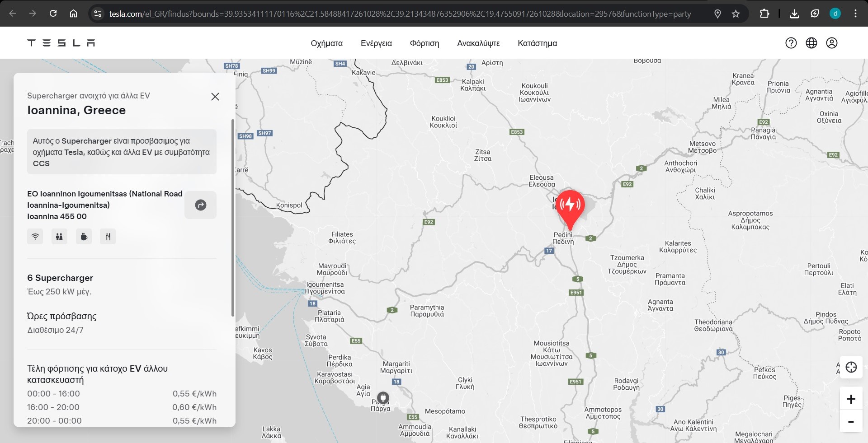868x443 pixels.
Task: Open the browser profile avatar
Action: [x=835, y=14]
